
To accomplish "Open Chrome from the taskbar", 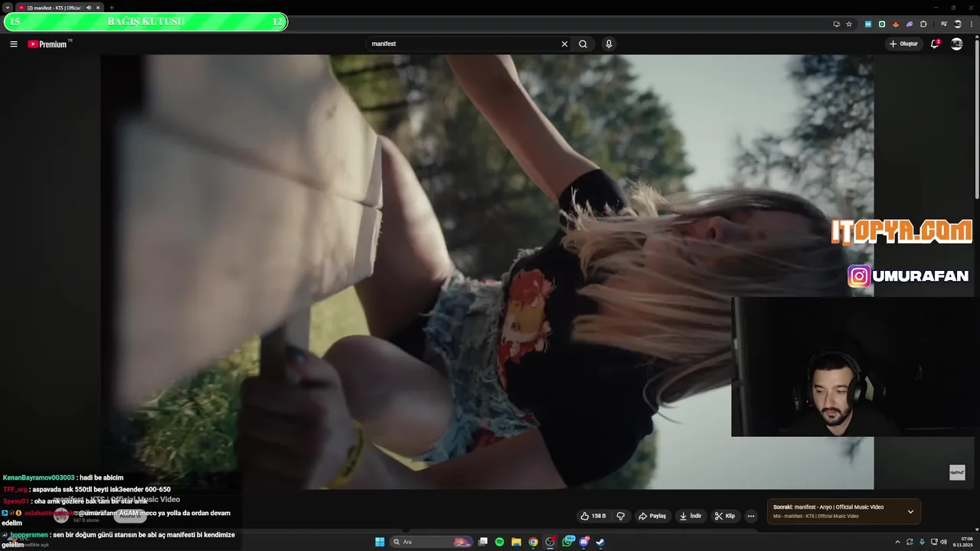I will click(x=533, y=542).
